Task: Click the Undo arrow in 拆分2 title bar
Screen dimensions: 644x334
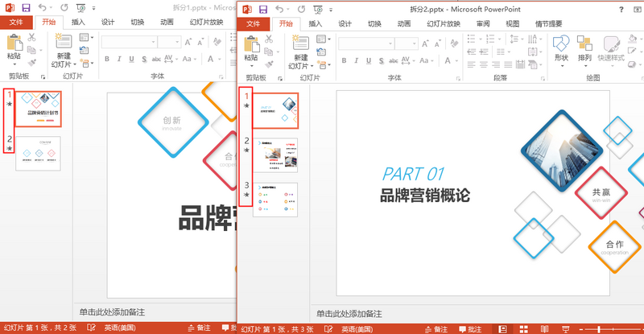Action: (x=279, y=9)
